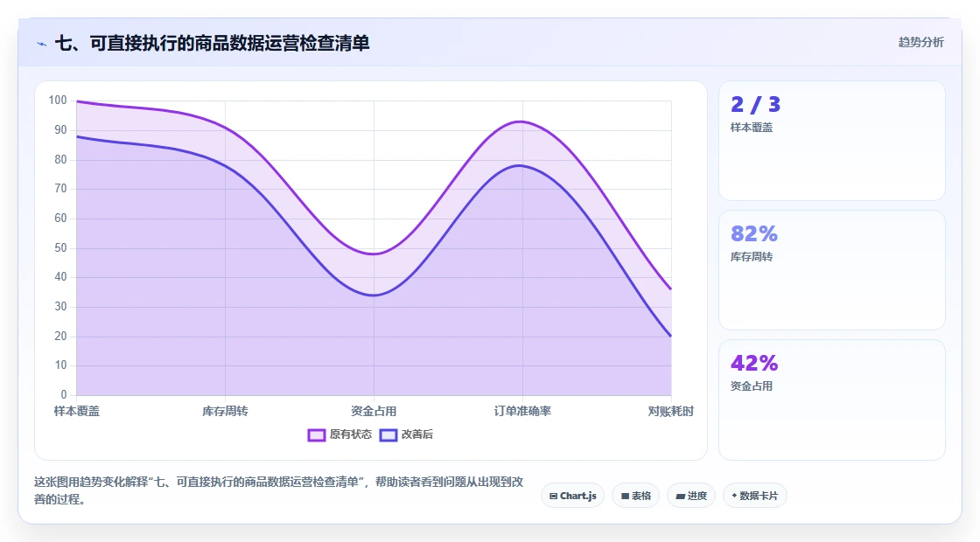Click the 资金占用 x-axis label
980x542 pixels.
click(x=374, y=411)
